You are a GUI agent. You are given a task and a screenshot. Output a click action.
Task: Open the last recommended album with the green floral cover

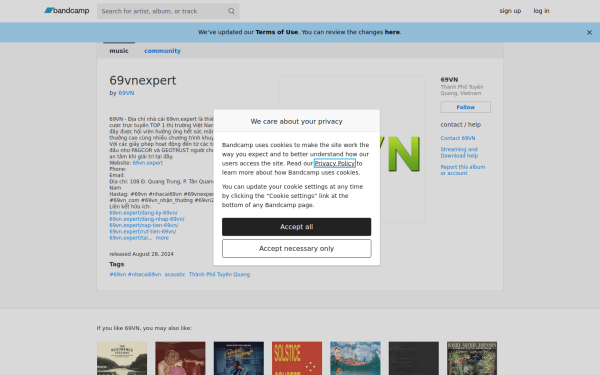[x=472, y=359]
